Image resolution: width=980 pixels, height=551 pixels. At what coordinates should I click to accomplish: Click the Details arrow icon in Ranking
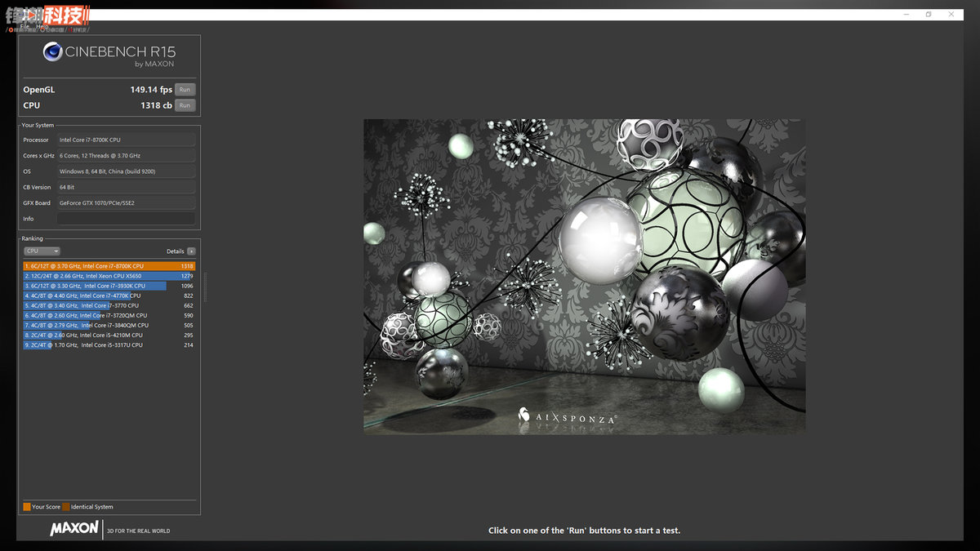pyautogui.click(x=191, y=251)
